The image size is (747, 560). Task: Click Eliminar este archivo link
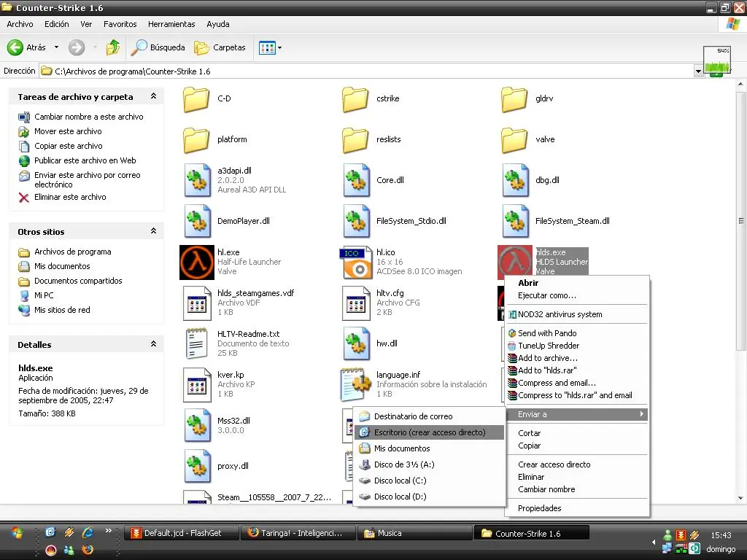(x=70, y=197)
